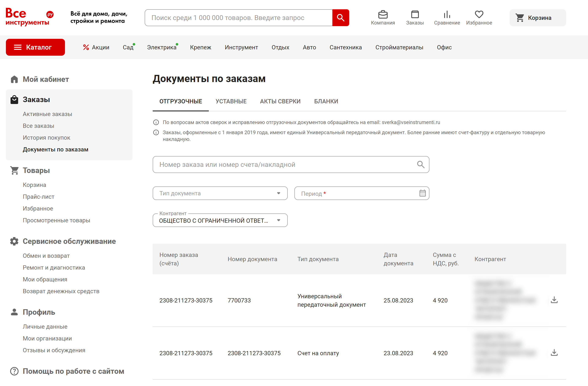Switch to the БЛАНКИ tab
The image size is (588, 386).
click(x=326, y=101)
